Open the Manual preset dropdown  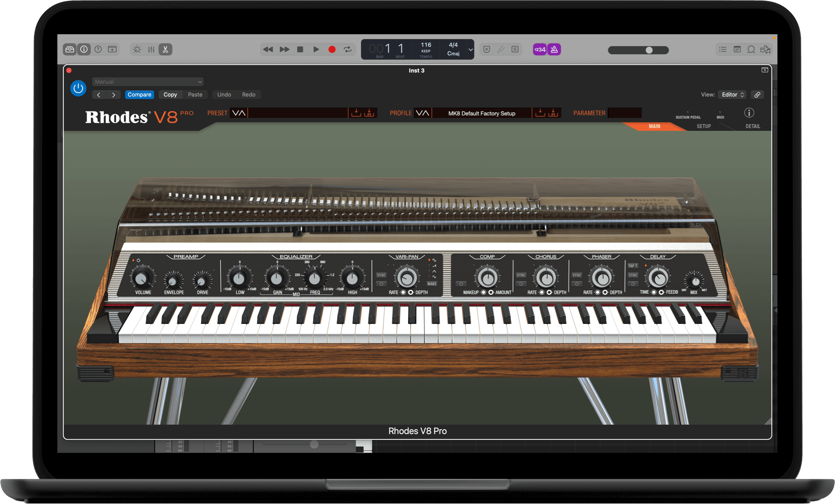pos(148,82)
